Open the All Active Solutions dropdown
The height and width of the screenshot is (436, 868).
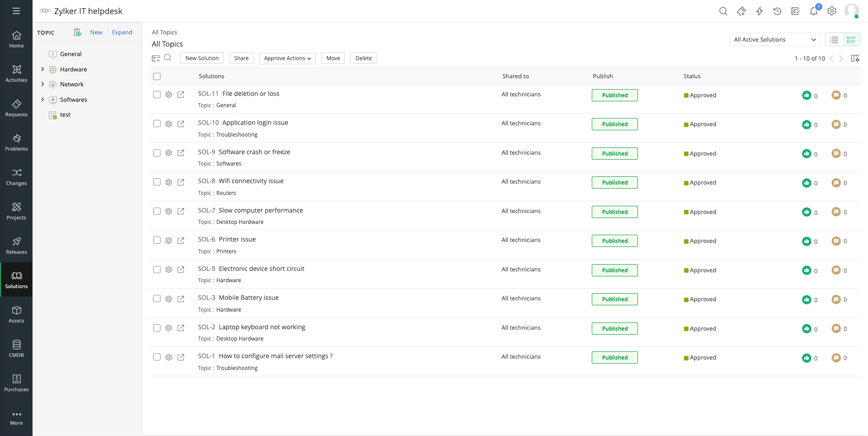774,39
